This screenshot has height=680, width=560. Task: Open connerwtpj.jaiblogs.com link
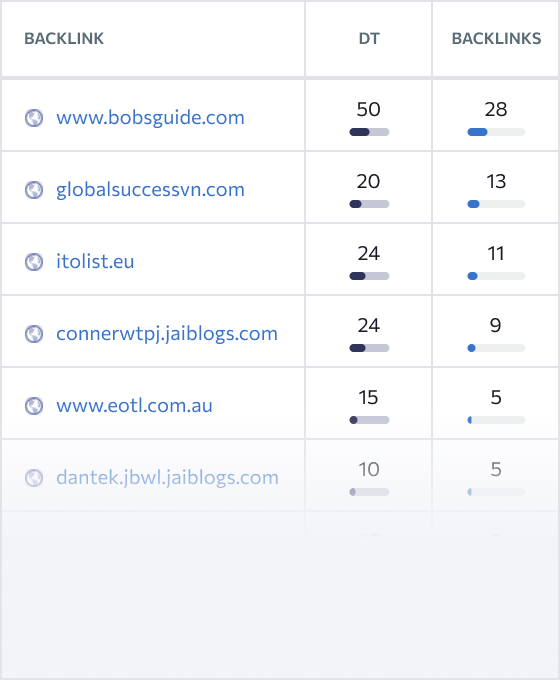[x=167, y=333]
